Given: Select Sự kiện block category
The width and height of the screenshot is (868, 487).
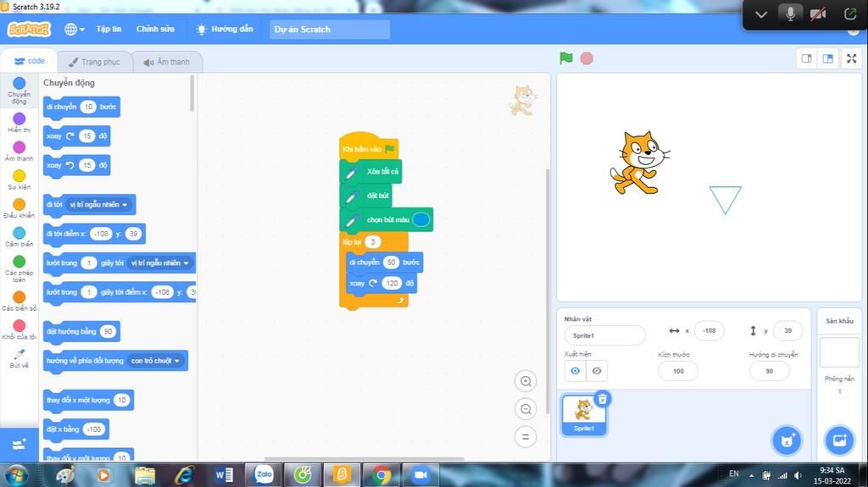Looking at the screenshot, I should coord(19,180).
